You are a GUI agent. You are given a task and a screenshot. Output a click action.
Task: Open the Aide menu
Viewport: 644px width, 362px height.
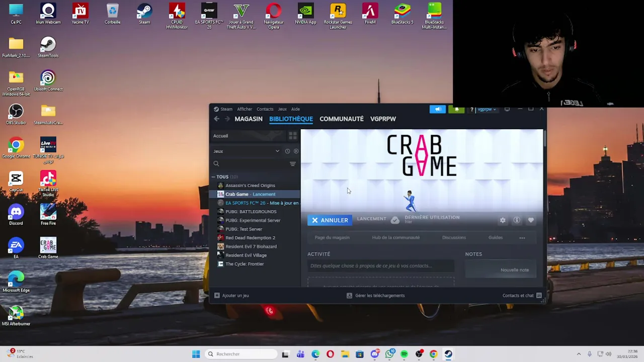(295, 109)
